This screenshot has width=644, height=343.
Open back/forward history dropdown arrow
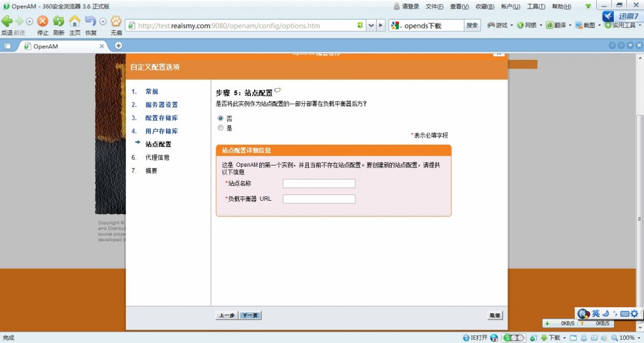[x=30, y=21]
